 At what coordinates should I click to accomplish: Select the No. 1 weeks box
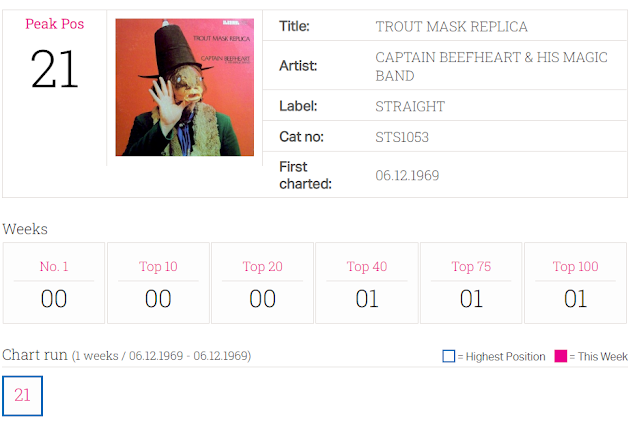[54, 283]
